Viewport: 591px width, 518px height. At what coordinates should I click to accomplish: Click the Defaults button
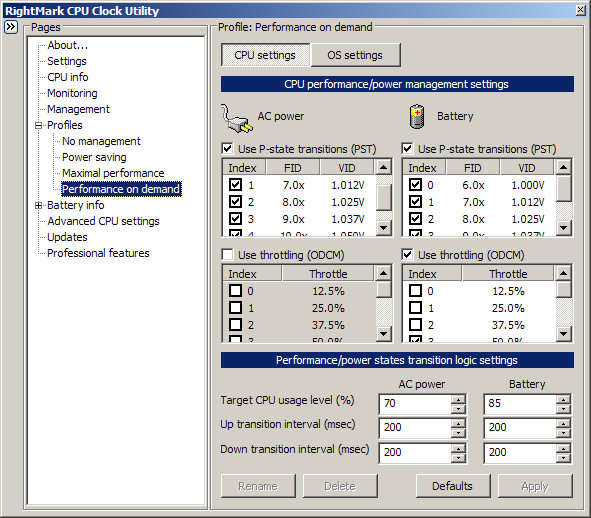(453, 486)
